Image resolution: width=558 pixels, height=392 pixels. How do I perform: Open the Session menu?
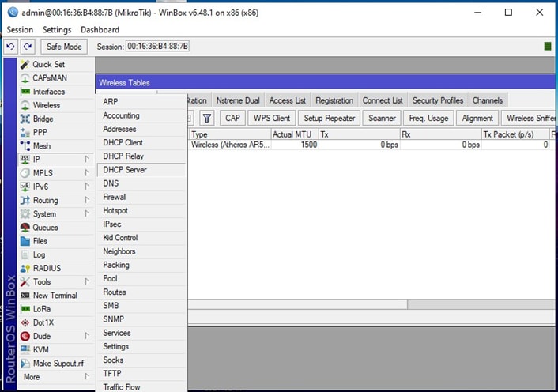(20, 30)
